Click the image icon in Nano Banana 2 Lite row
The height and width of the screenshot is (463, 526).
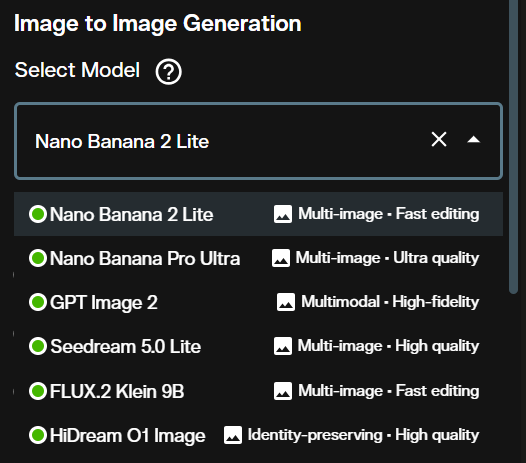point(283,214)
